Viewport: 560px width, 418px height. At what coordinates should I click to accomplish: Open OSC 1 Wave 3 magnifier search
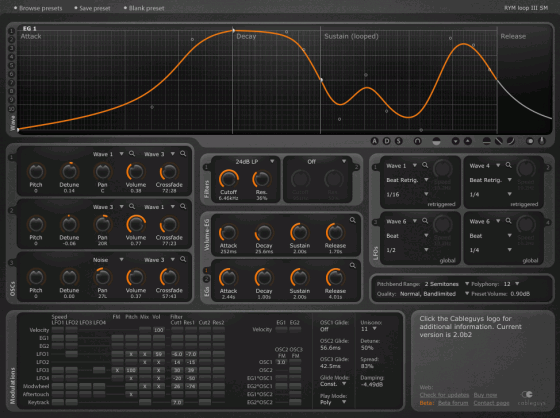point(183,154)
